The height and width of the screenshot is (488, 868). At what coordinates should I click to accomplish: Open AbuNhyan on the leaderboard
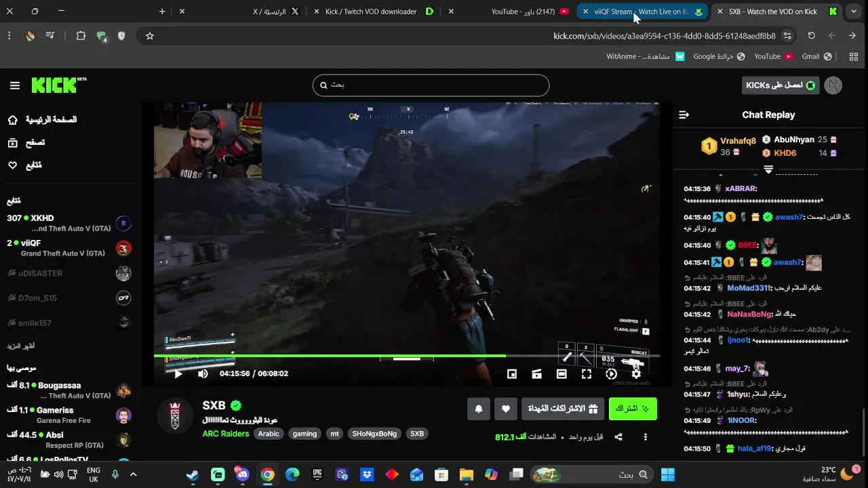[794, 140]
